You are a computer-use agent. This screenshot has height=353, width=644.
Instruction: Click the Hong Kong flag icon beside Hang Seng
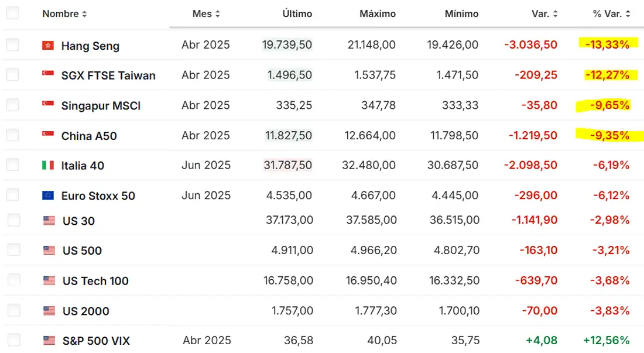48,45
